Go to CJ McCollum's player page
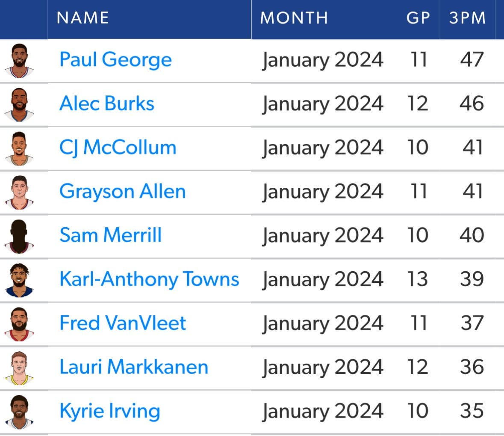Screen dimensions: 504x436 118,148
